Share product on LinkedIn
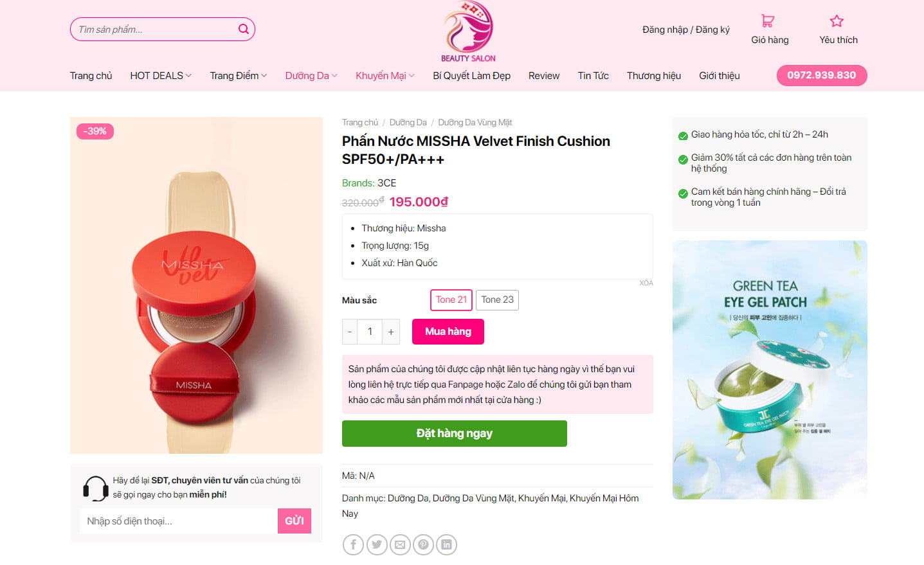The width and height of the screenshot is (924, 565). coord(446,544)
